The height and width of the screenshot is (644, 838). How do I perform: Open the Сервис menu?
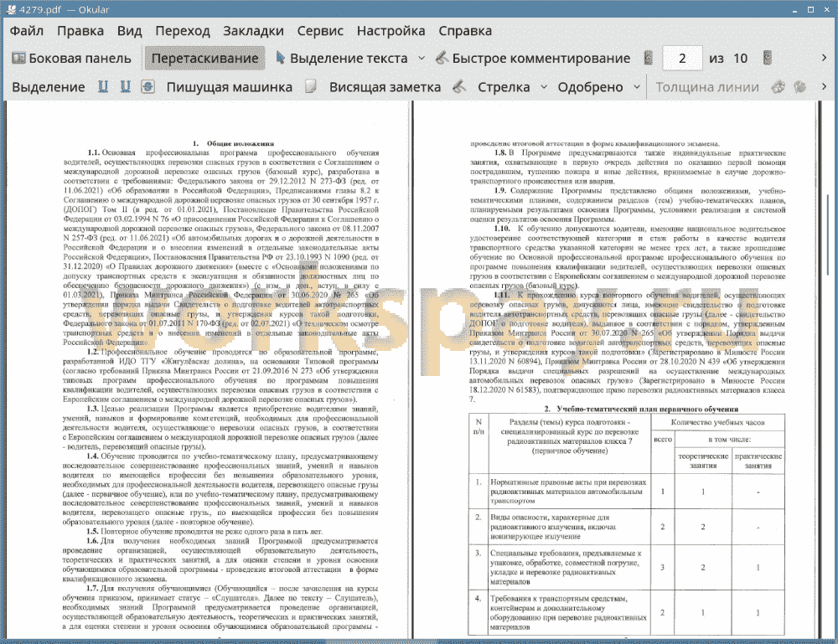click(320, 30)
